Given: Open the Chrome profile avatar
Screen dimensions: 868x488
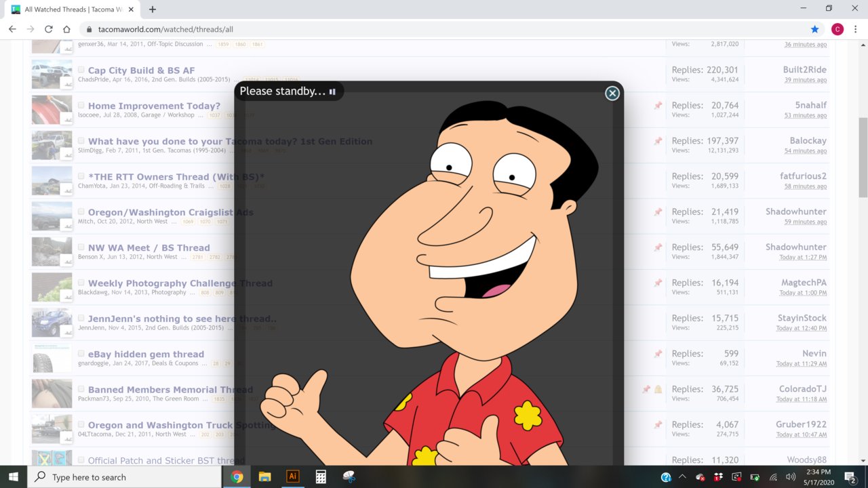Looking at the screenshot, I should tap(837, 29).
